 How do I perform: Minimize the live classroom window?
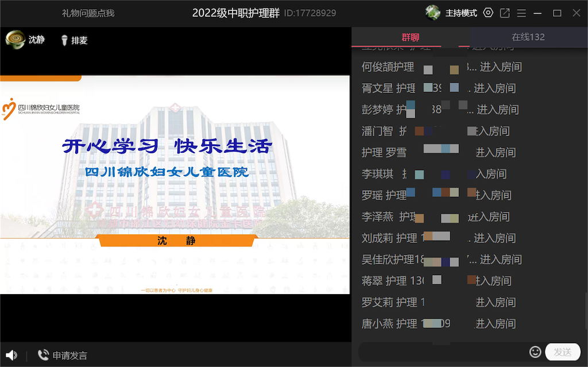(x=537, y=13)
